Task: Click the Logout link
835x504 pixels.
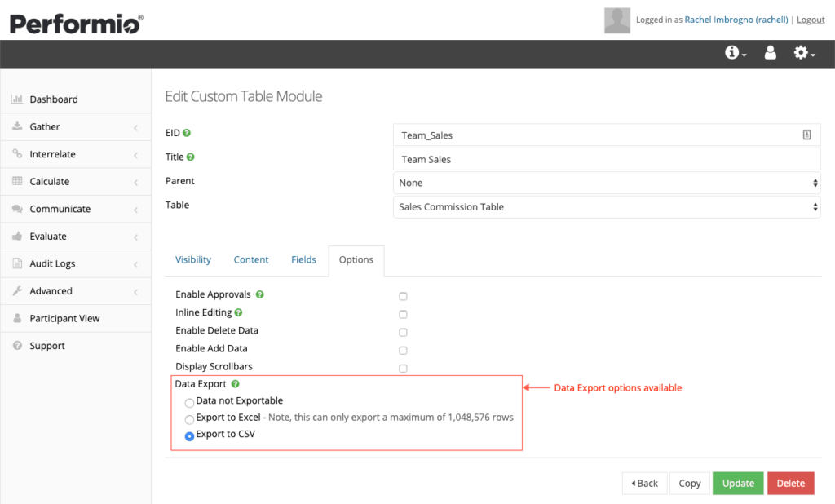Action: coord(811,20)
